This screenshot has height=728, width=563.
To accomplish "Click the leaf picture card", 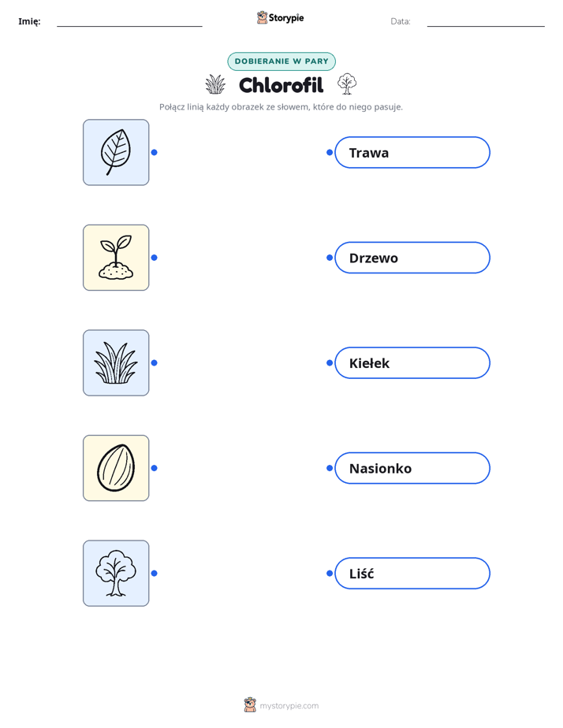I will point(116,152).
